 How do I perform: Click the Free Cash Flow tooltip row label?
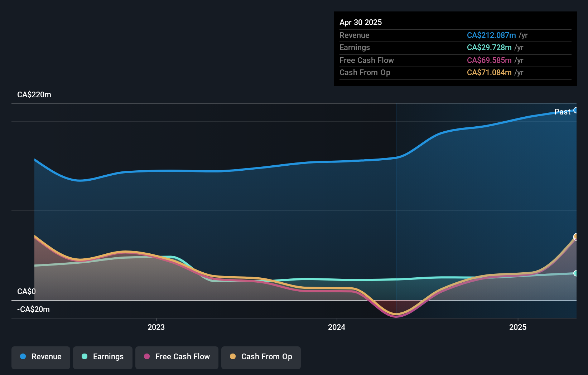[x=367, y=60]
